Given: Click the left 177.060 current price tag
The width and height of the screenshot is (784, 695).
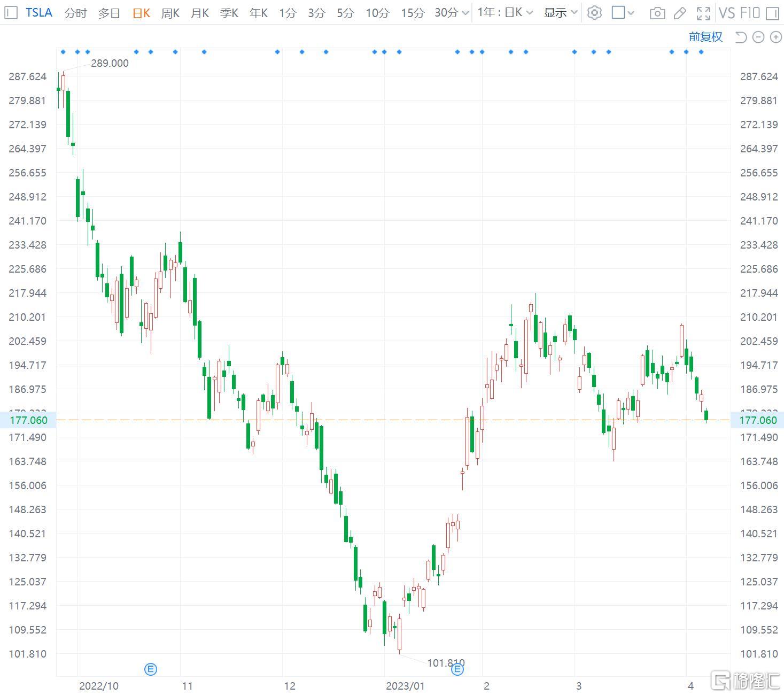Looking at the screenshot, I should point(28,420).
